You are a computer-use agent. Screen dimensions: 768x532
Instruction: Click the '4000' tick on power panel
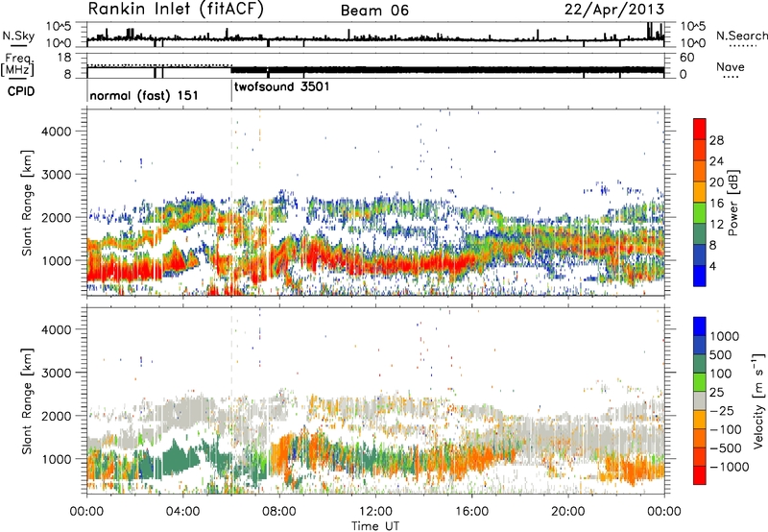click(x=56, y=132)
